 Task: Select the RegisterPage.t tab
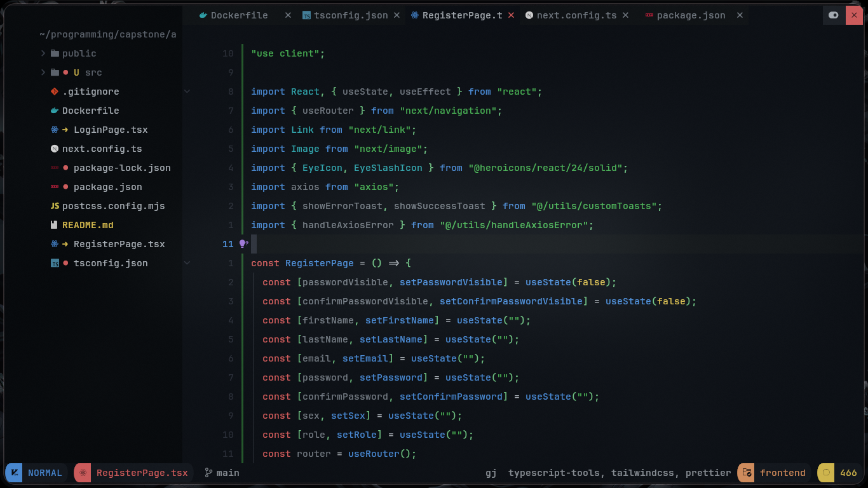tap(463, 15)
